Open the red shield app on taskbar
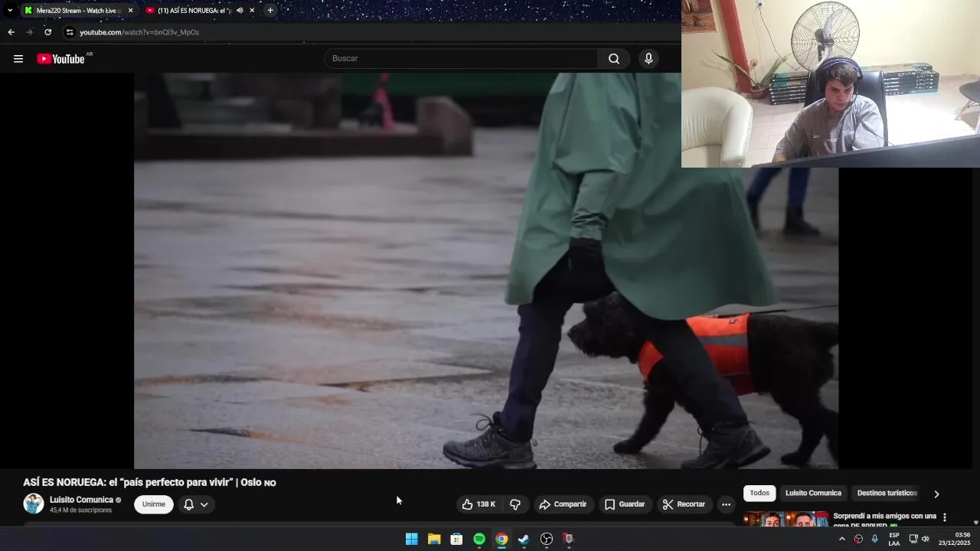 click(569, 539)
